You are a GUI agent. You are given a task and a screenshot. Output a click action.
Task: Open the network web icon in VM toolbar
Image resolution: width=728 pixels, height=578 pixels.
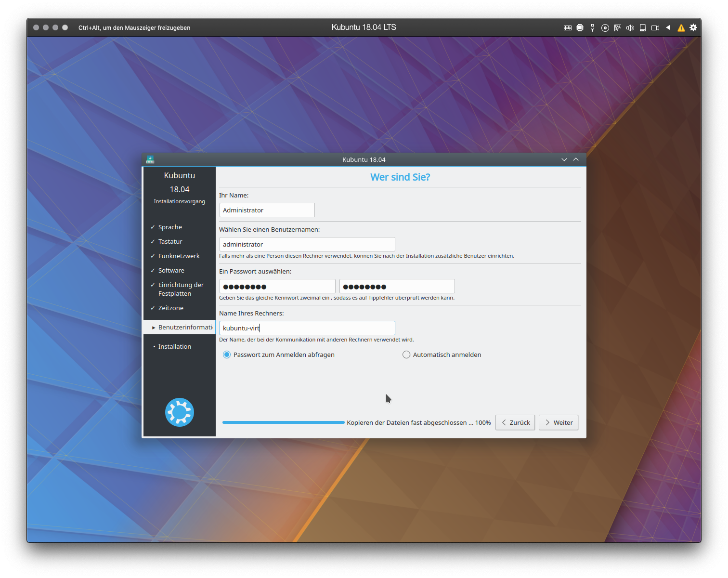pos(618,28)
